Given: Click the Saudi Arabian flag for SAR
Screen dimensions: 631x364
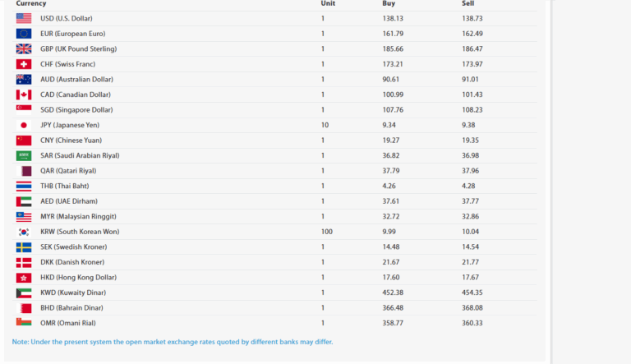Looking at the screenshot, I should (24, 155).
